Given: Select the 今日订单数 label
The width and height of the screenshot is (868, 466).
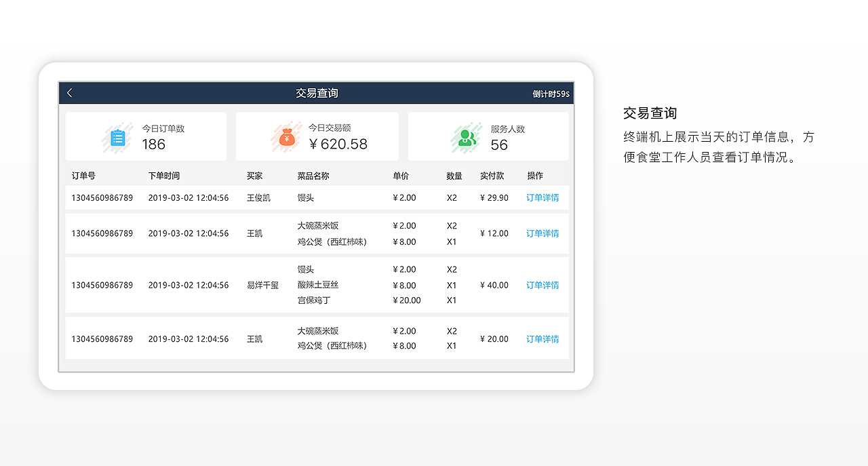Looking at the screenshot, I should (163, 128).
